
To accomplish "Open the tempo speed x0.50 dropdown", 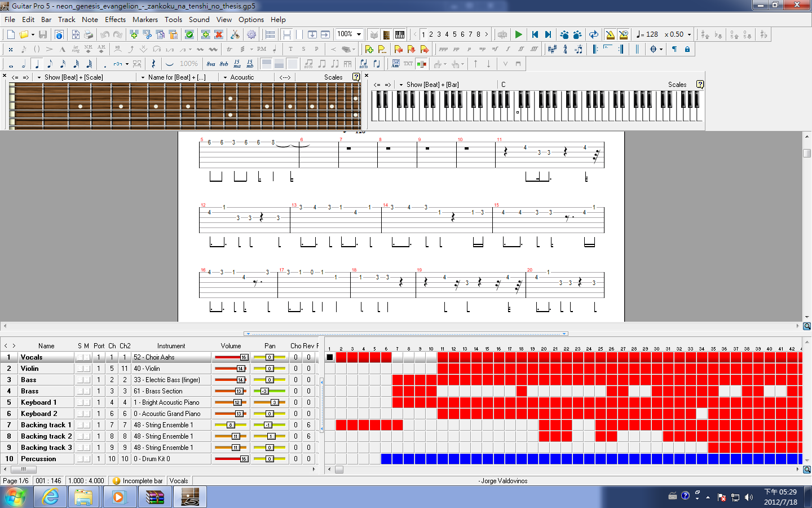I will point(689,34).
